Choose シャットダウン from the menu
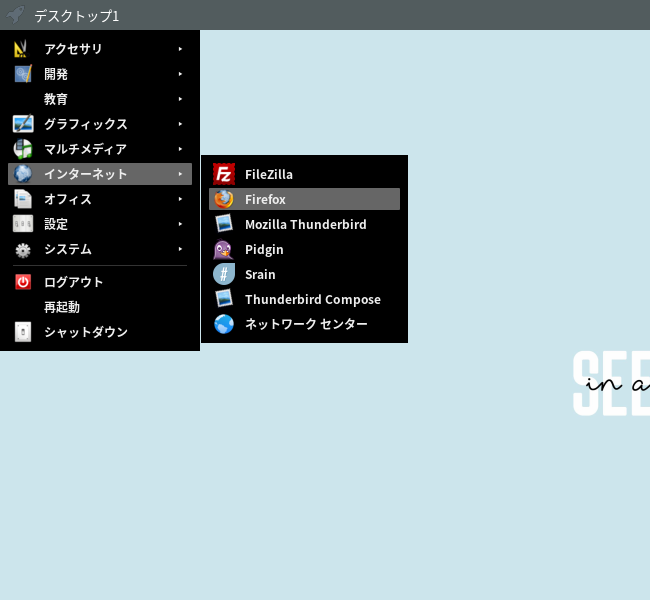Image resolution: width=650 pixels, height=600 pixels. [100, 332]
